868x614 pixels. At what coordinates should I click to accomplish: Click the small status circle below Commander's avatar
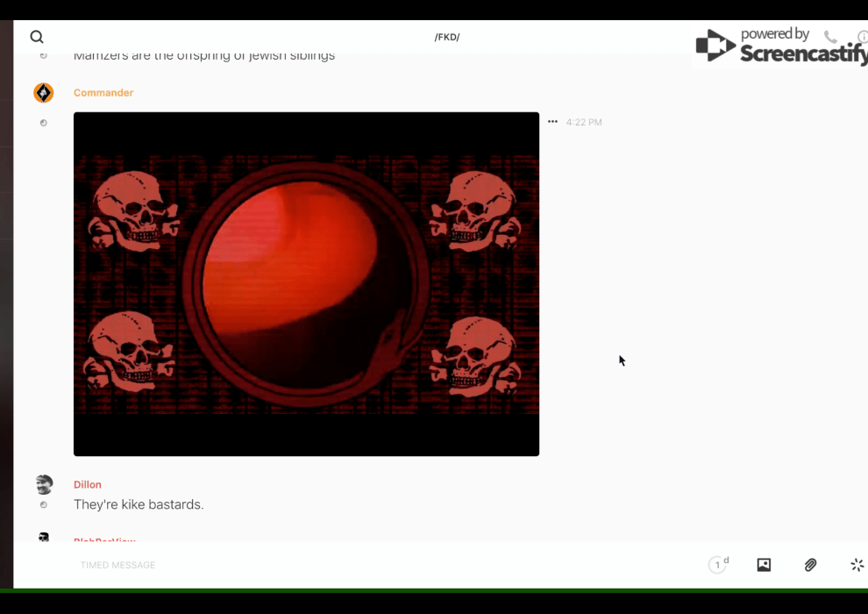click(x=44, y=123)
